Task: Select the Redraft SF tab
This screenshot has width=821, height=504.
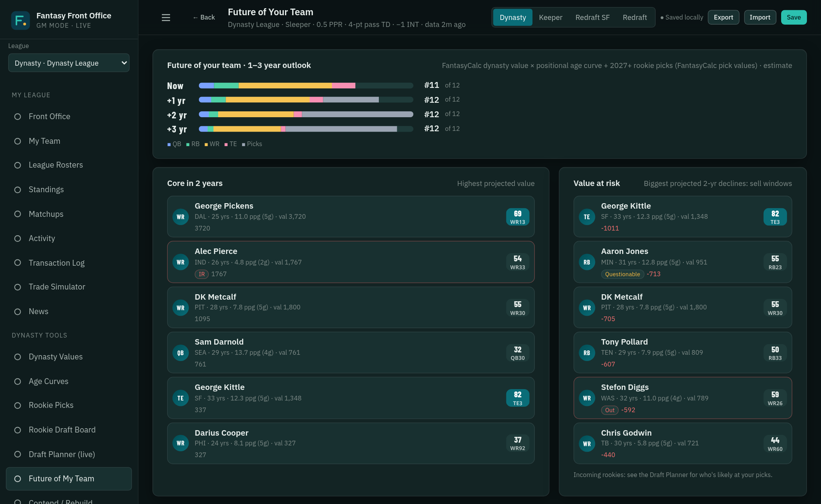Action: coord(592,17)
